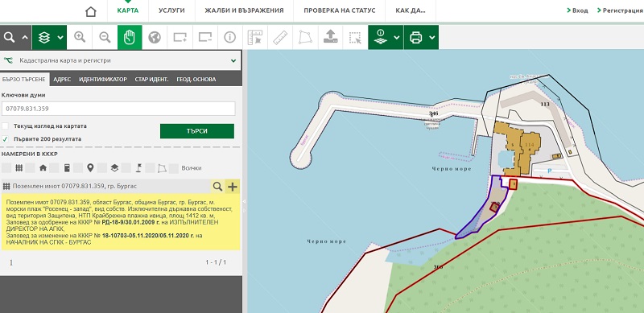The height and width of the screenshot is (313, 644).
Task: Toggle 'Текущ изглед на картата' checkbox
Action: tap(6, 126)
